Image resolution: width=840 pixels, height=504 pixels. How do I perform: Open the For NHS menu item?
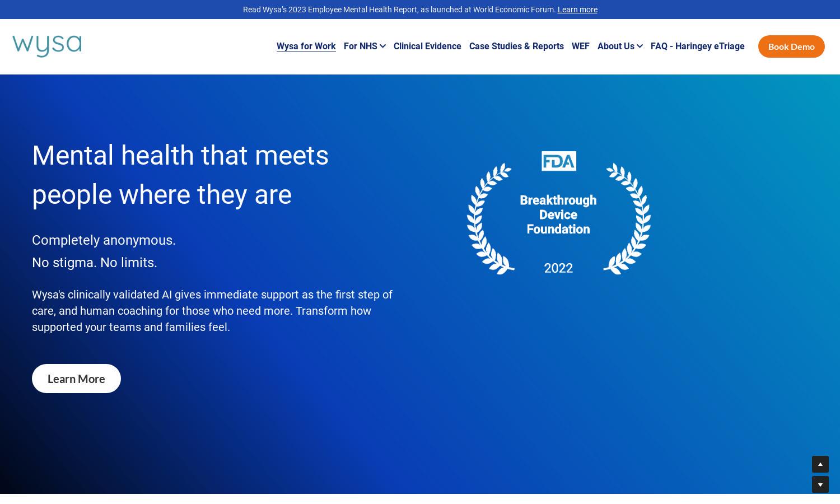(x=360, y=46)
